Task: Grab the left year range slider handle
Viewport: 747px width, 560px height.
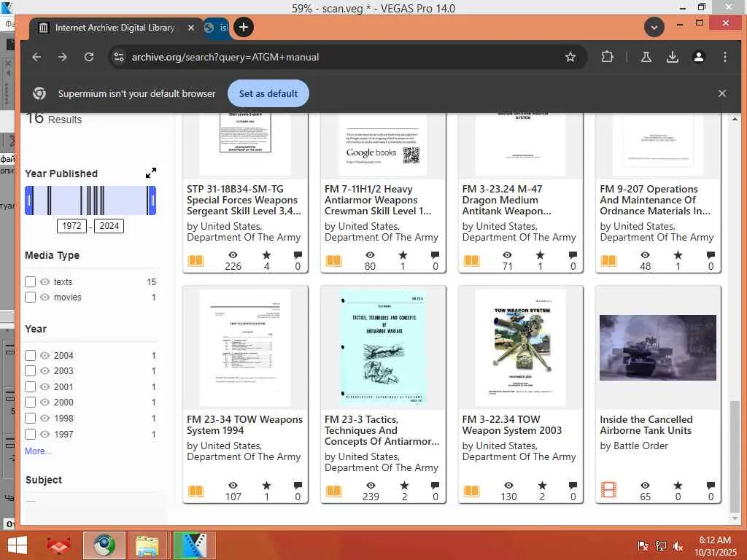Action: pyautogui.click(x=28, y=201)
